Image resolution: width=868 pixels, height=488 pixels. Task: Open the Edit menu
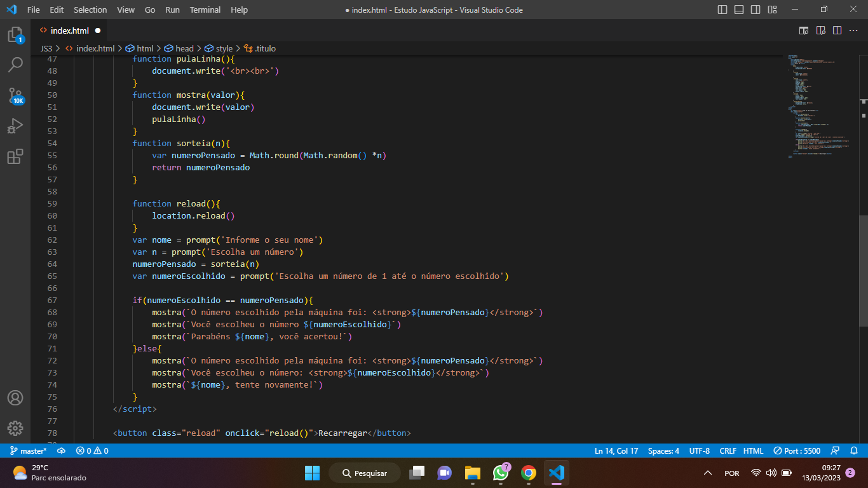[x=57, y=10]
